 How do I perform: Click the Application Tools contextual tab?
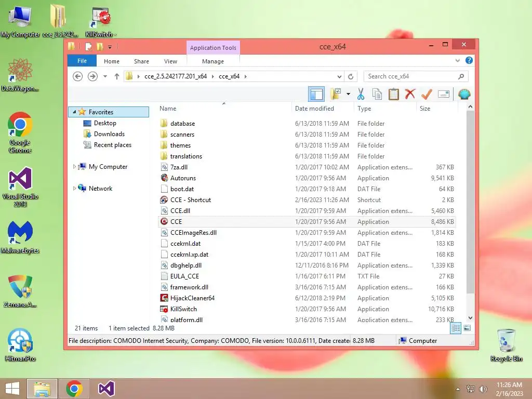[x=213, y=48]
